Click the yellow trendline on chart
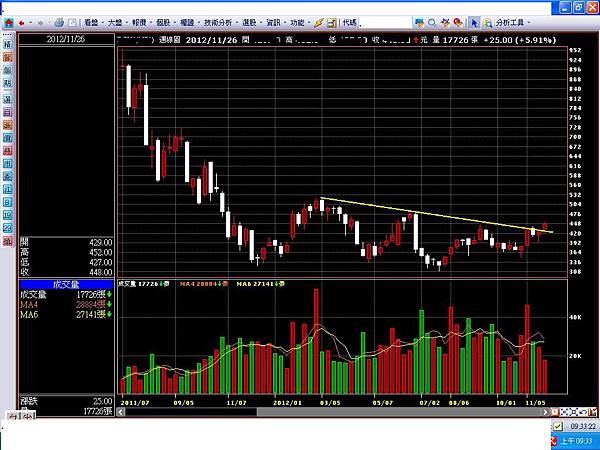This screenshot has width=600, height=450. [x=436, y=215]
